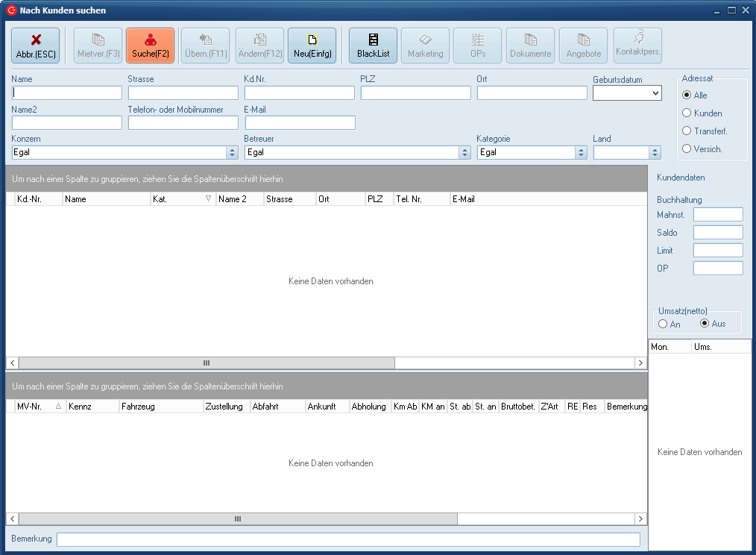756x555 pixels.
Task: Choose the Transferf. addressee option
Action: pyautogui.click(x=687, y=131)
